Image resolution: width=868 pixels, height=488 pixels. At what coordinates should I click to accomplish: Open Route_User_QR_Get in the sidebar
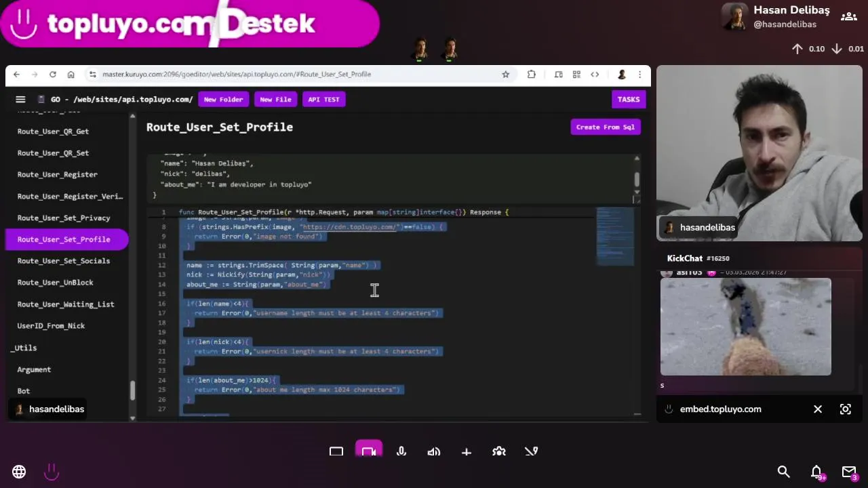coord(53,131)
